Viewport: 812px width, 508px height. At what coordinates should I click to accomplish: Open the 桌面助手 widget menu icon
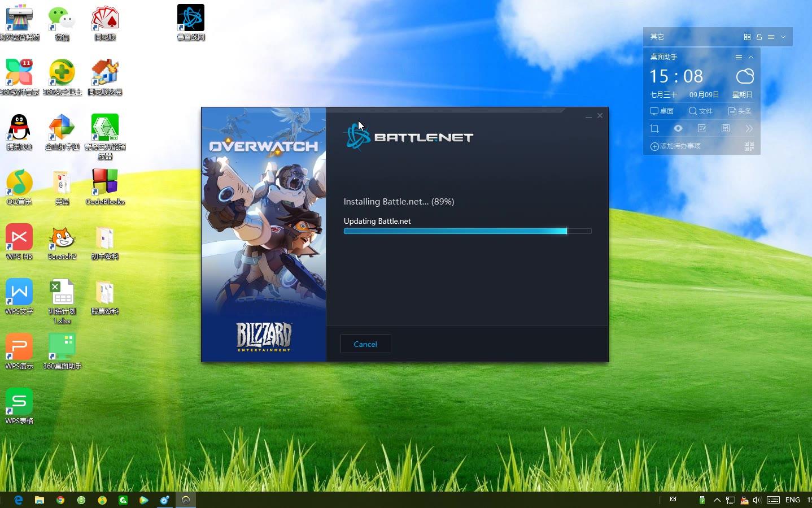click(739, 57)
